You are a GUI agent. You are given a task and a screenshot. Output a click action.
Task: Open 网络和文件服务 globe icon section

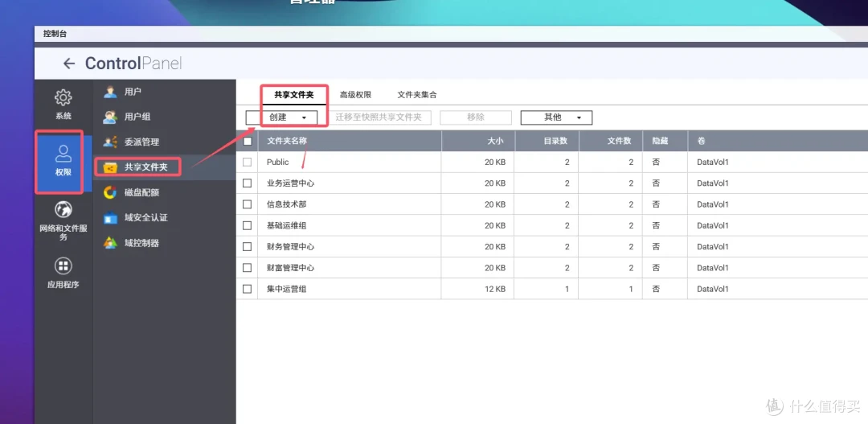coord(63,210)
